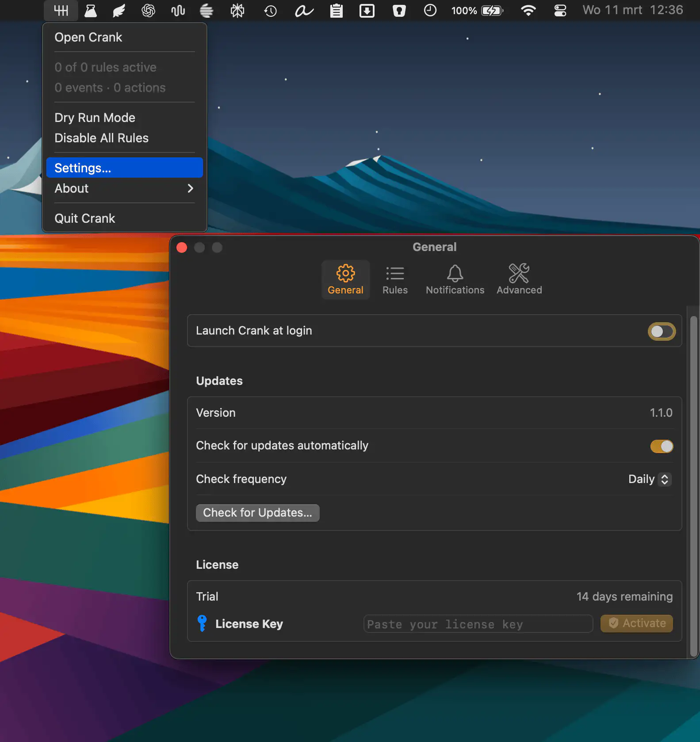
Task: Choose Open Crank from the menu
Action: 88,38
